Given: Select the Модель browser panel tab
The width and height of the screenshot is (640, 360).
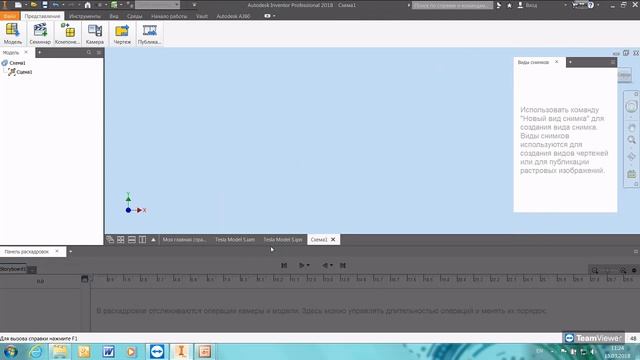Looking at the screenshot, I should [x=11, y=53].
